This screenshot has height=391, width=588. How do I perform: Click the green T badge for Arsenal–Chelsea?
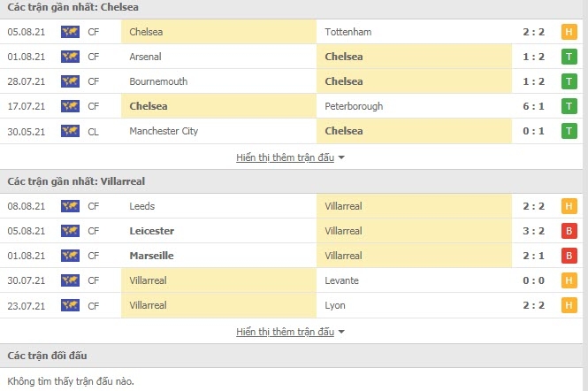[x=569, y=57]
